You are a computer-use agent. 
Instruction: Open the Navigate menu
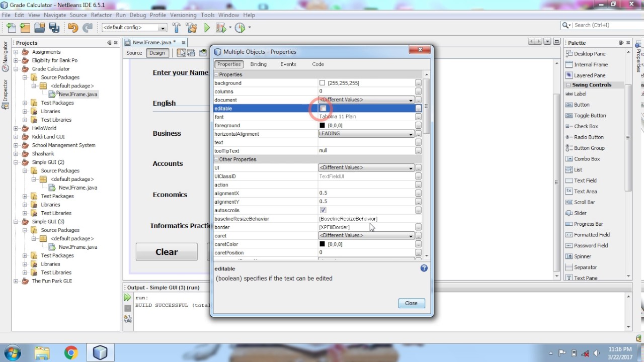click(x=55, y=15)
